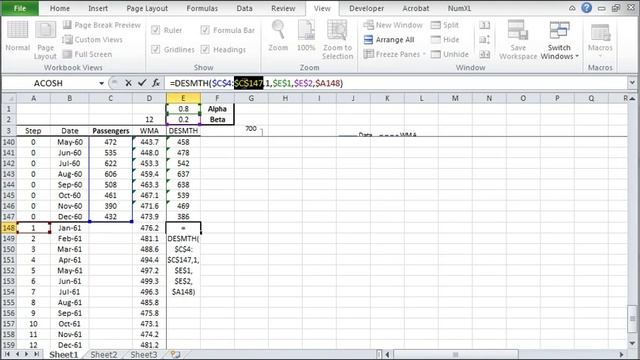This screenshot has height=360, width=640.
Task: Set zoom to 100%
Action: pos(306,37)
